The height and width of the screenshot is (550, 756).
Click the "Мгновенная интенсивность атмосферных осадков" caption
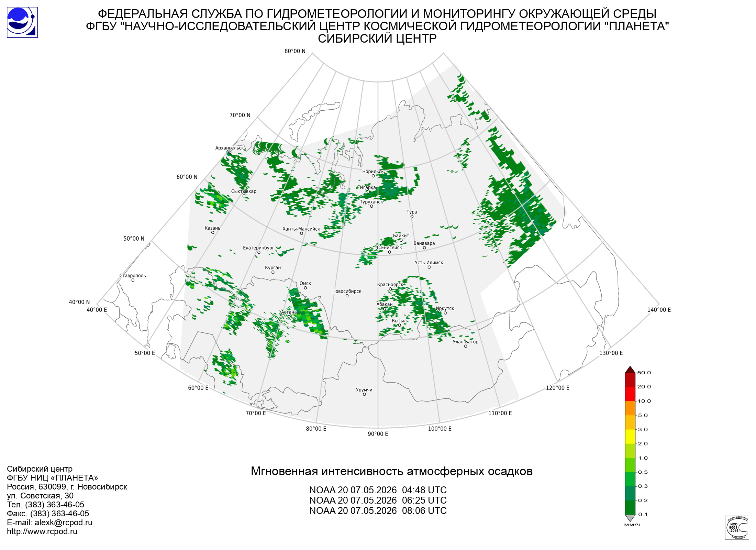tap(392, 471)
